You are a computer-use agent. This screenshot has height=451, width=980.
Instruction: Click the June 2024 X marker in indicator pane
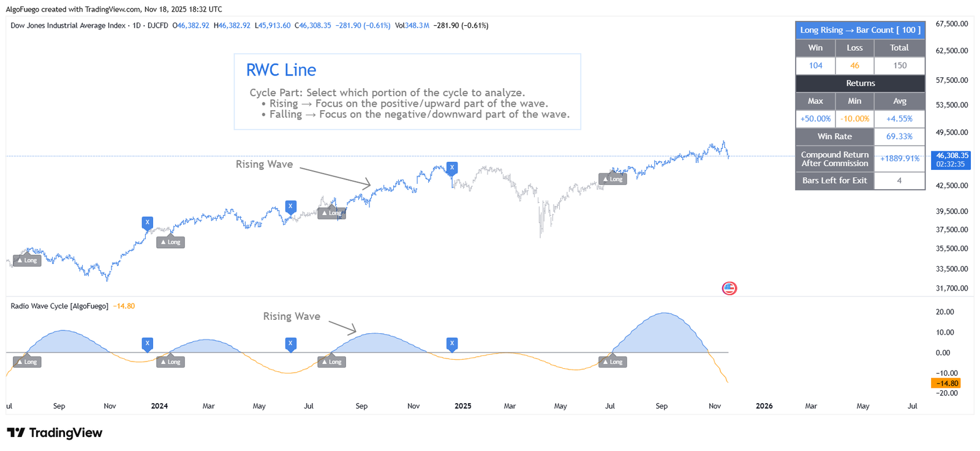291,343
